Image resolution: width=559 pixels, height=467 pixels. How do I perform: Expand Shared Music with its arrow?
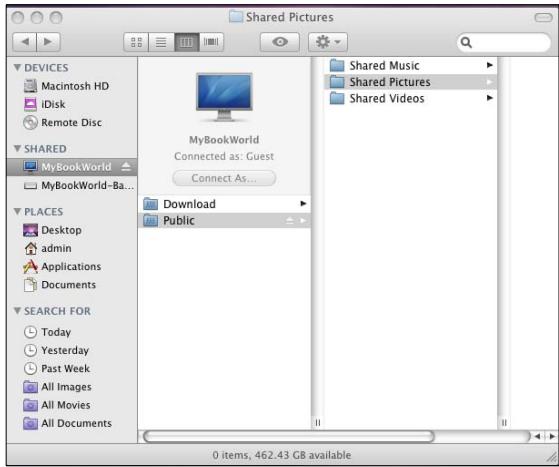(490, 65)
